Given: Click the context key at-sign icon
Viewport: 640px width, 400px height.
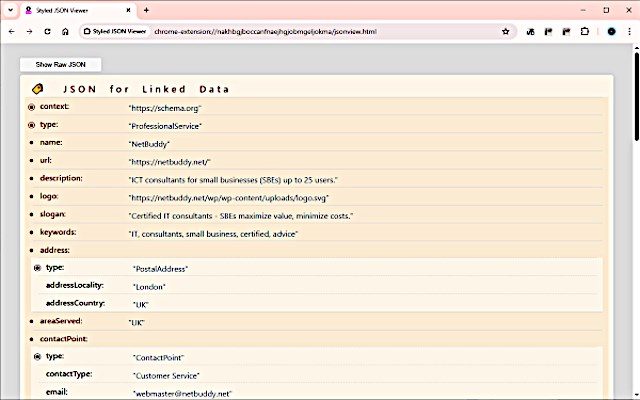Looking at the screenshot, I should click(x=31, y=107).
